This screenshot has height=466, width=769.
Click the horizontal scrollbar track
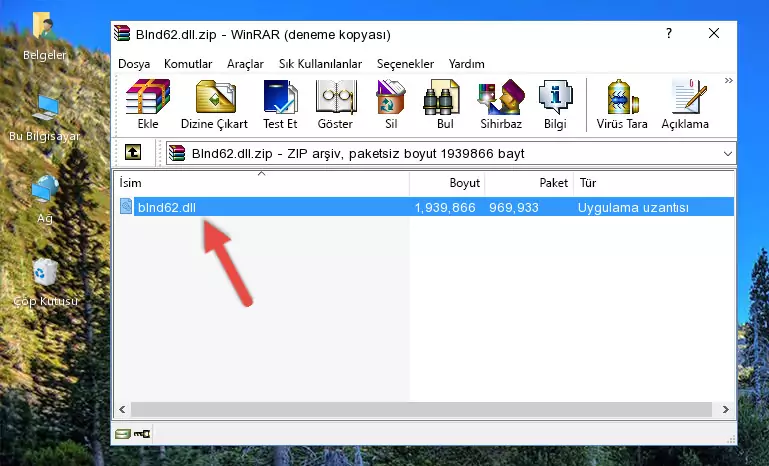(x=421, y=409)
